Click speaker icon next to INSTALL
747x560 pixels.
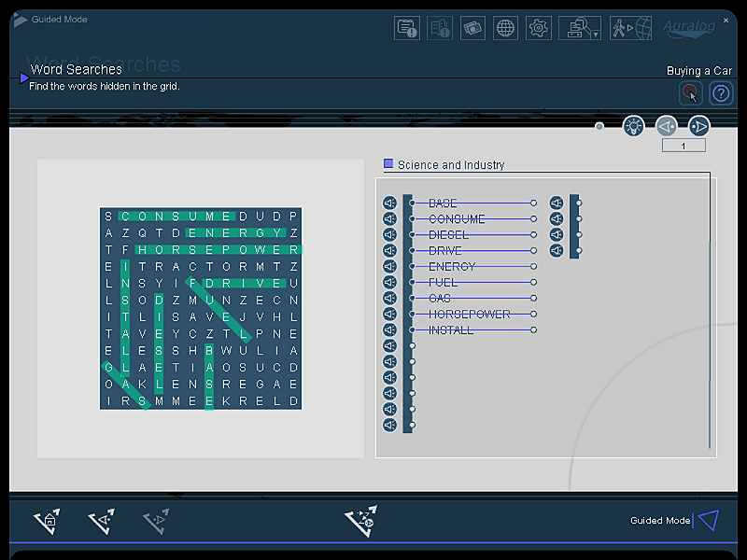389,329
